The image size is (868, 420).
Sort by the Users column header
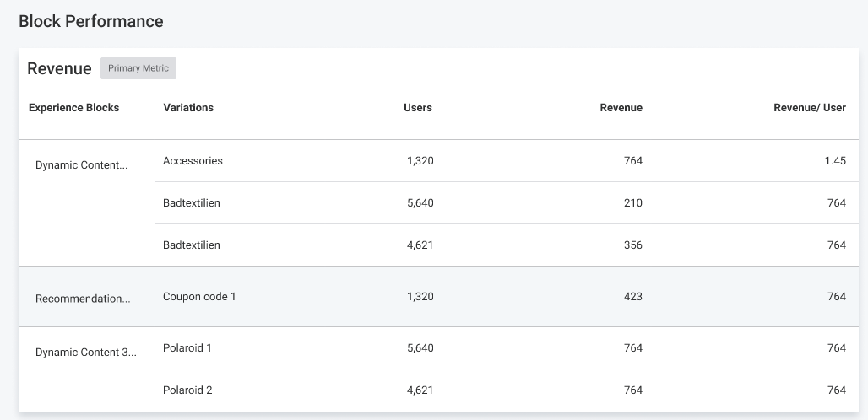(418, 108)
